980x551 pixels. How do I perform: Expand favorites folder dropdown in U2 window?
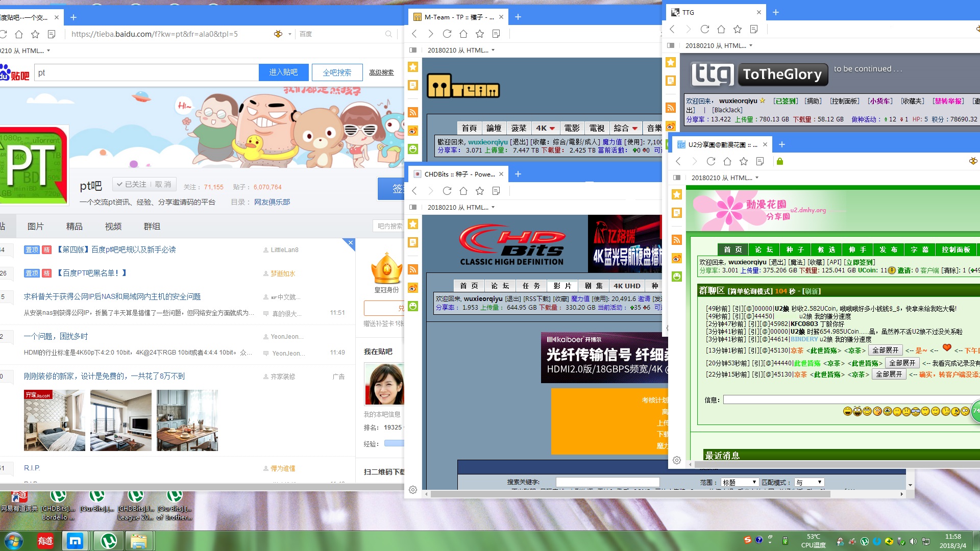(x=757, y=178)
